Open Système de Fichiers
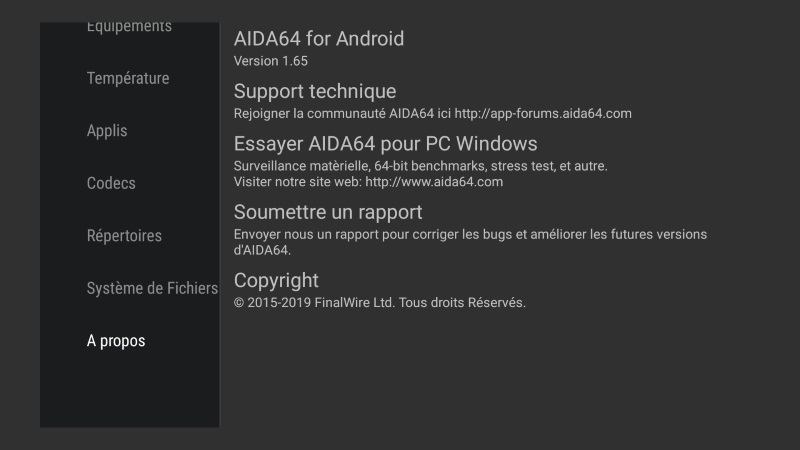 [x=152, y=288]
